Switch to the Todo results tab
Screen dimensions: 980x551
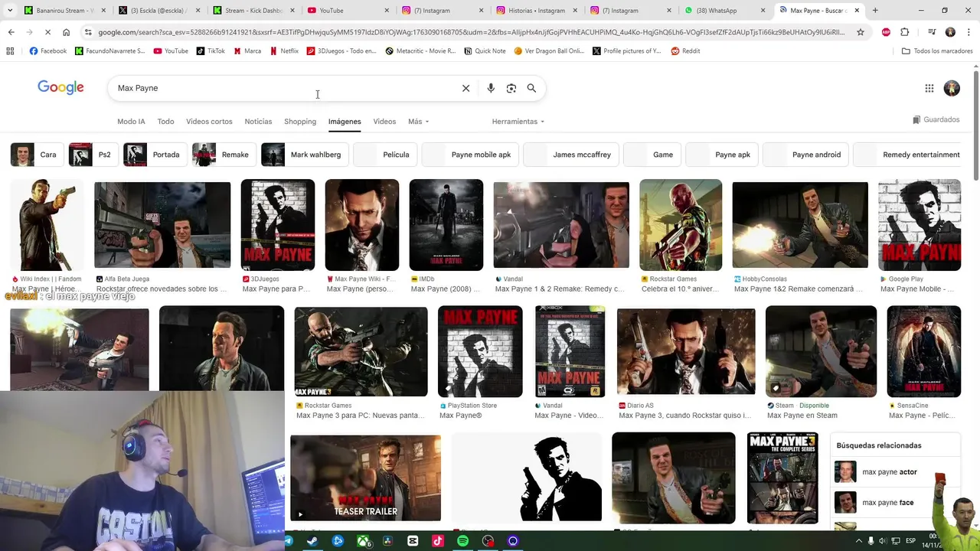165,122
